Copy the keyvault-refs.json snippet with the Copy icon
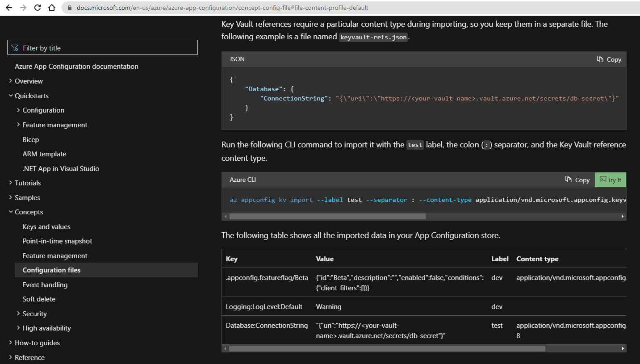The width and height of the screenshot is (640, 364). (609, 59)
